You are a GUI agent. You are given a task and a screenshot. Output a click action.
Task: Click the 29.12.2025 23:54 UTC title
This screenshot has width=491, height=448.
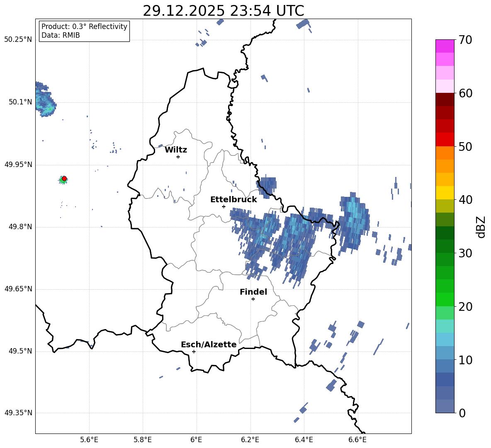(x=223, y=11)
